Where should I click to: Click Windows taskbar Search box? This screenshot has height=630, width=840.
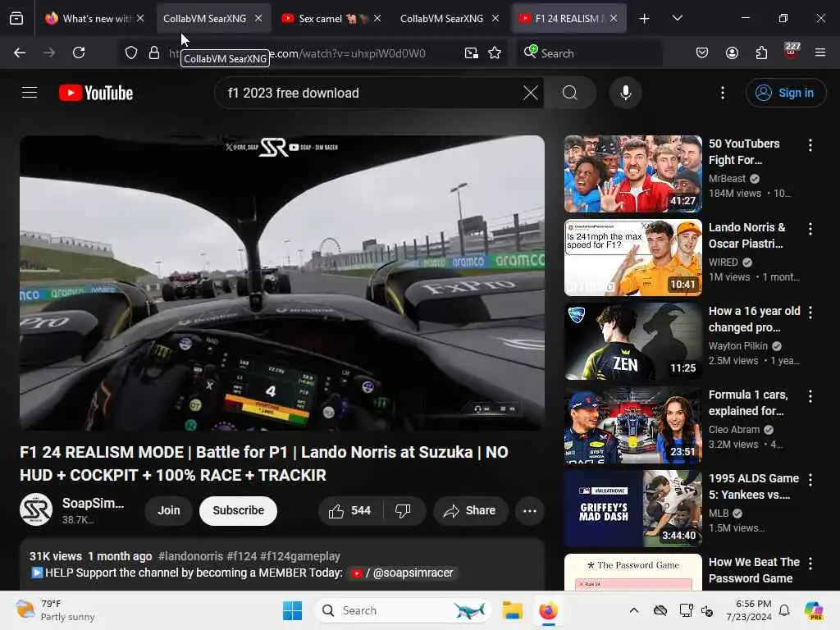402,610
